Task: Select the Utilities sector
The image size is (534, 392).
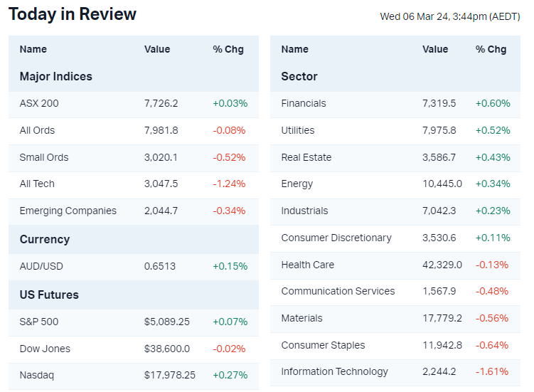Action: click(x=297, y=130)
